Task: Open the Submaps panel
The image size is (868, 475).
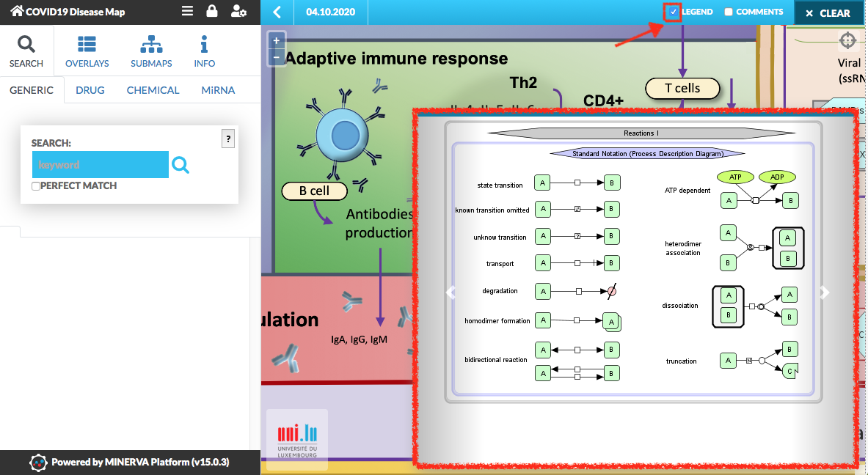Action: coord(151,51)
